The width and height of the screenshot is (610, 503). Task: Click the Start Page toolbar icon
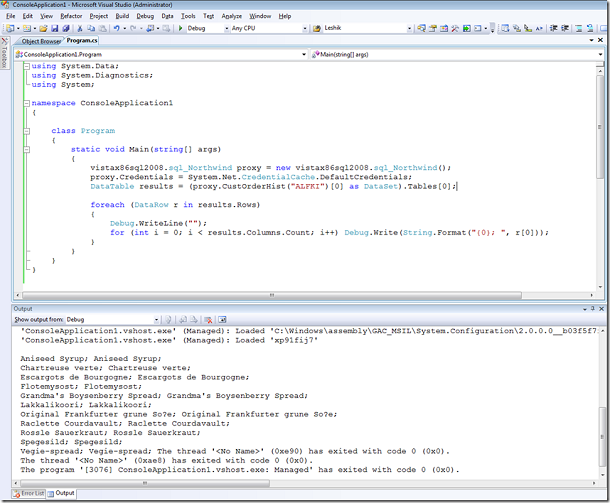[466, 28]
